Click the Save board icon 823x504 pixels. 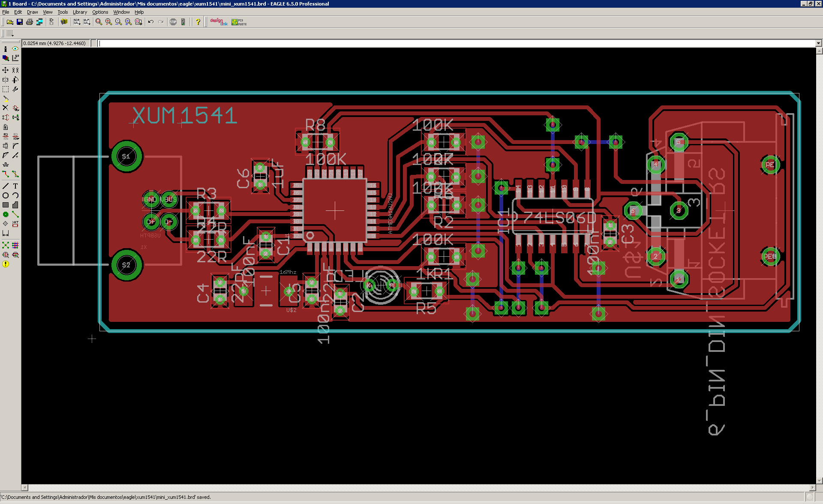[20, 22]
